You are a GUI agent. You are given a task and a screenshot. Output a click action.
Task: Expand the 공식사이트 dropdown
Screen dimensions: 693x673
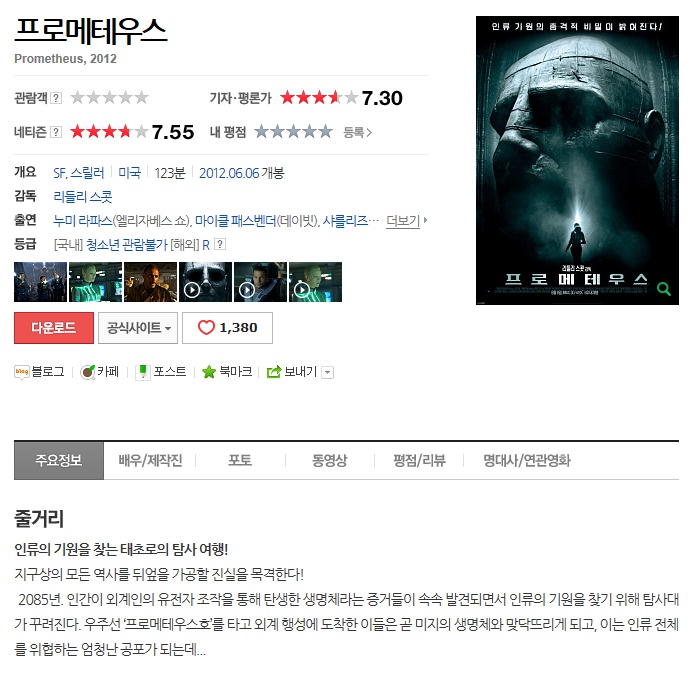[x=138, y=328]
